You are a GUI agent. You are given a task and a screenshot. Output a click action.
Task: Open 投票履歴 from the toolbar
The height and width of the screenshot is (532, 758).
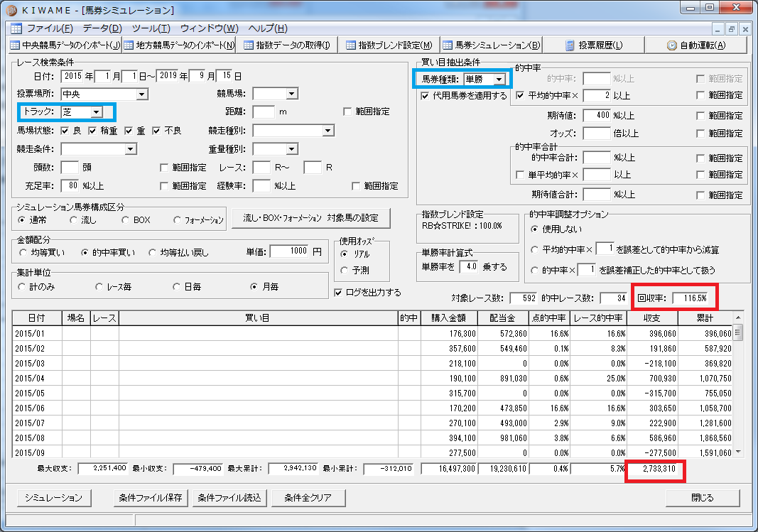[x=594, y=45]
